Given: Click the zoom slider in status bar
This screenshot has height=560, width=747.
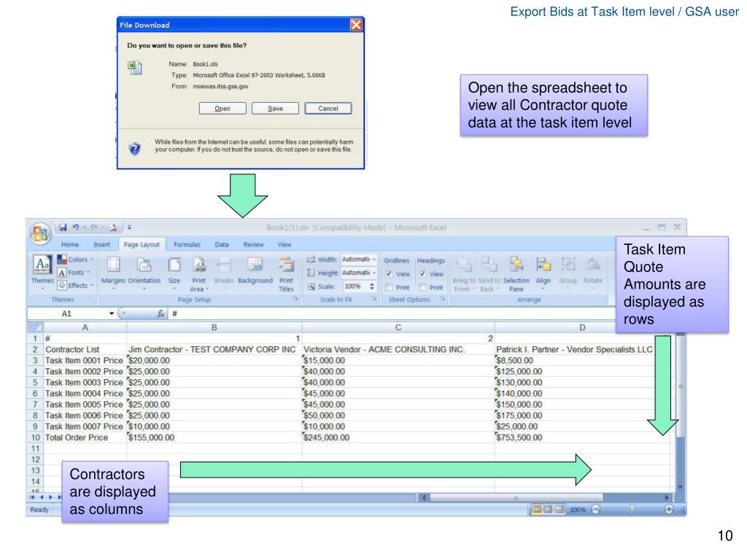Looking at the screenshot, I should pyautogui.click(x=632, y=509).
